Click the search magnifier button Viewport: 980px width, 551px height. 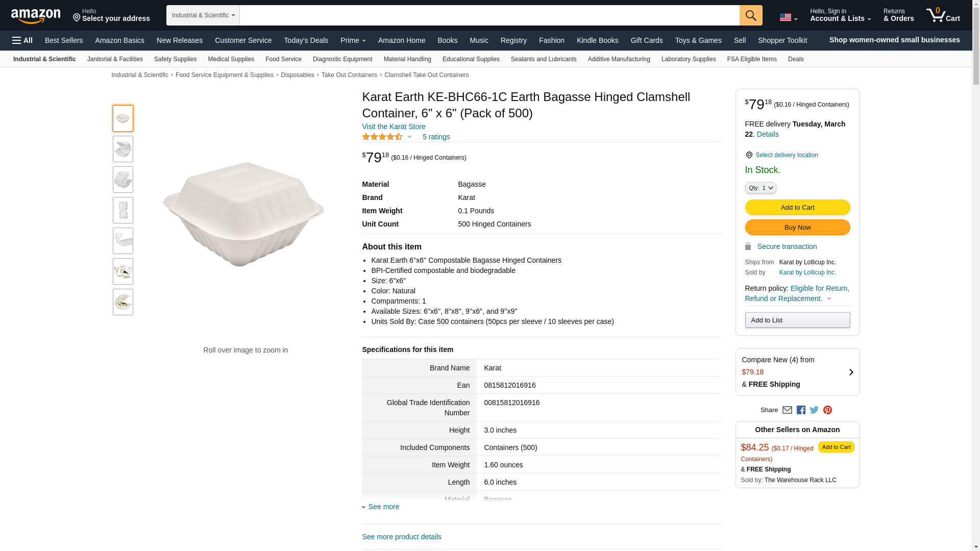(751, 15)
